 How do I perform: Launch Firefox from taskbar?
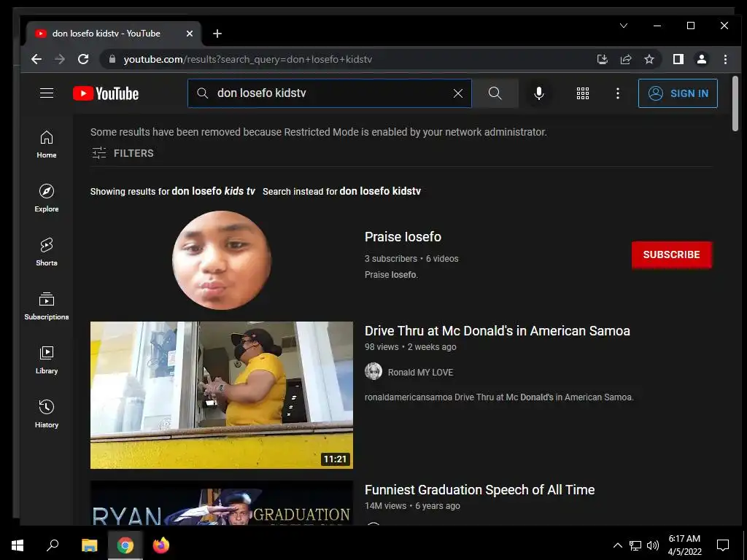(161, 545)
